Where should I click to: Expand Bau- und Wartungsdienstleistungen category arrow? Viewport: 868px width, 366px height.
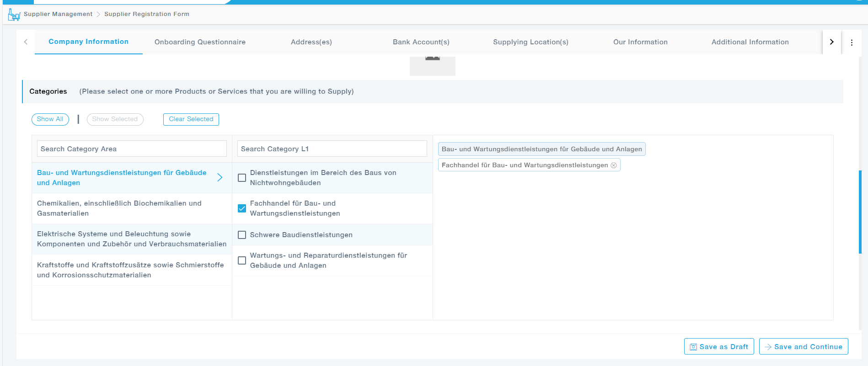click(220, 178)
